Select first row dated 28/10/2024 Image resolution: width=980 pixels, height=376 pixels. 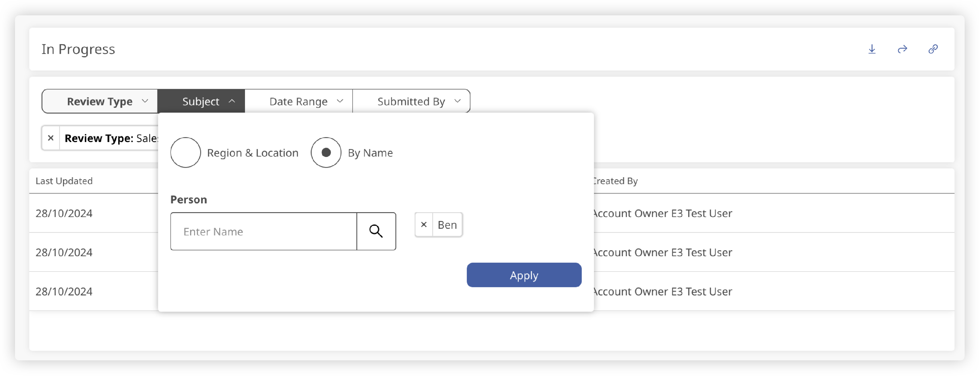tap(64, 213)
